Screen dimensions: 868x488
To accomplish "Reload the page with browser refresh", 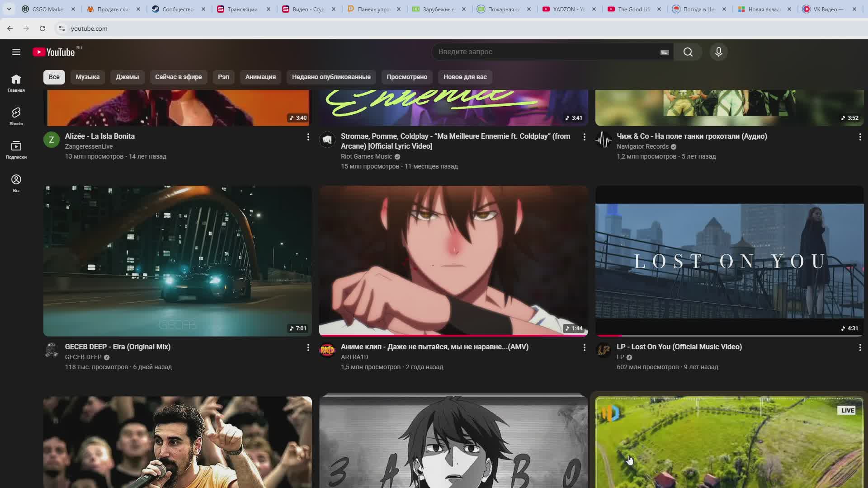I will click(42, 28).
